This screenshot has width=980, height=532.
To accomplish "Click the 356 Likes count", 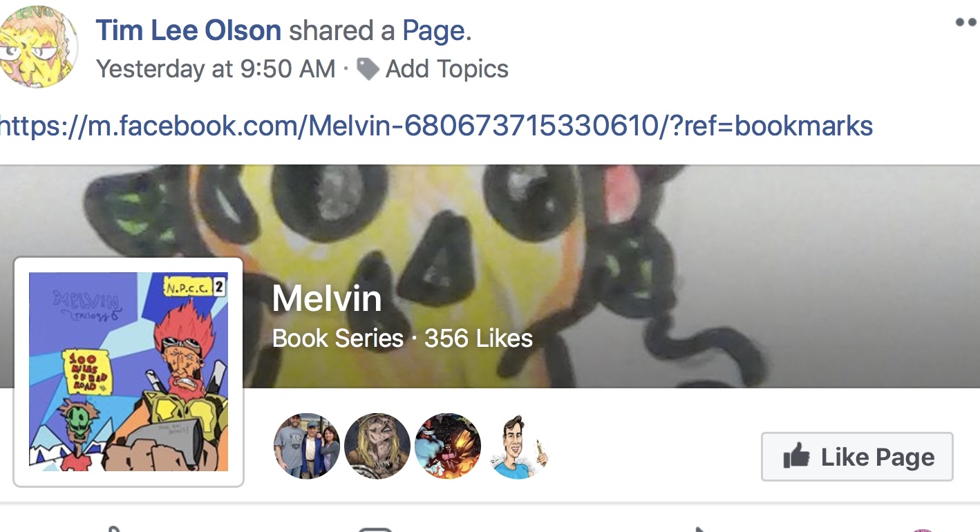I will (478, 338).
